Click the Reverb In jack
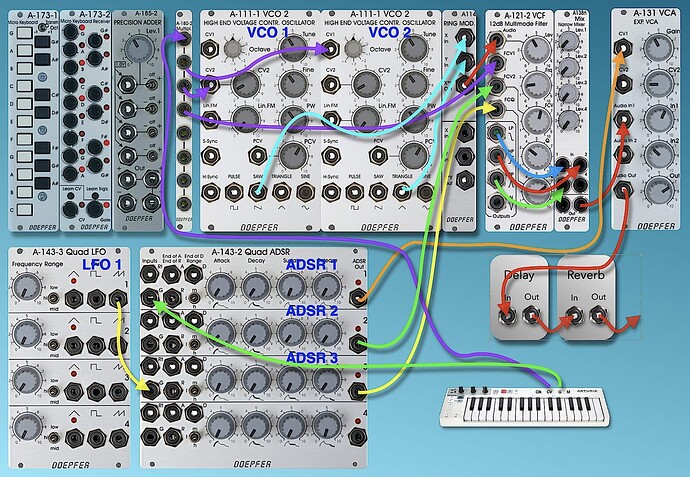The height and width of the screenshot is (477, 690). 574,316
